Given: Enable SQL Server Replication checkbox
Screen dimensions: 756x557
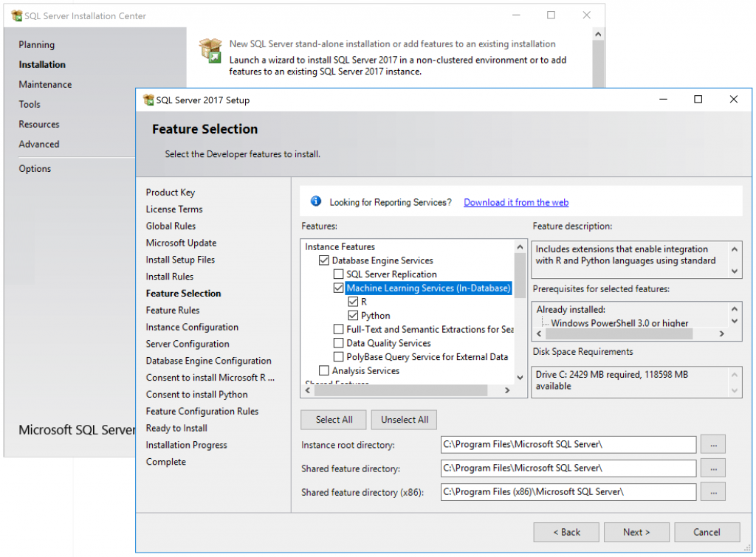Looking at the screenshot, I should (x=338, y=274).
